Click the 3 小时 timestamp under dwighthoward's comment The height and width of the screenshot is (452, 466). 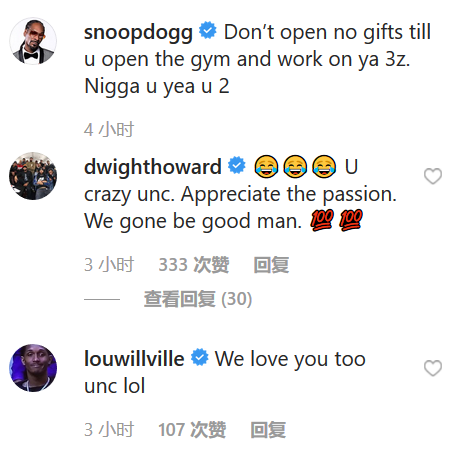(109, 265)
